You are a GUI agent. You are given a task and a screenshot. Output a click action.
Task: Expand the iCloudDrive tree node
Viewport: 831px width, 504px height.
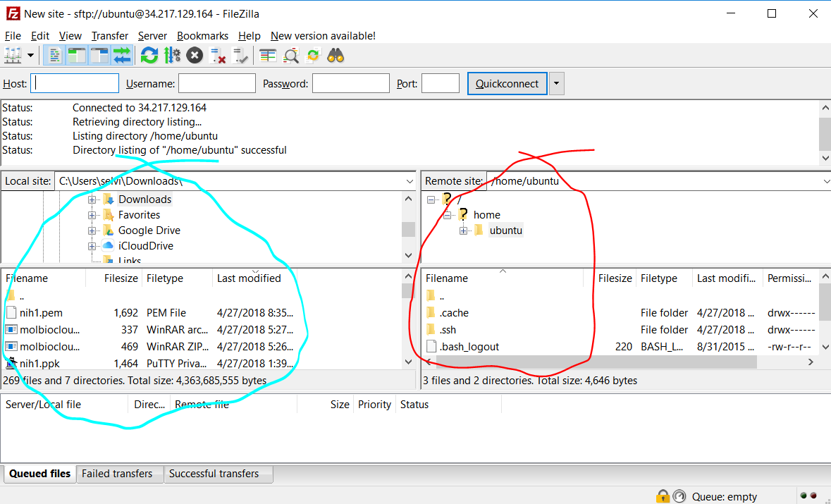[x=92, y=246]
